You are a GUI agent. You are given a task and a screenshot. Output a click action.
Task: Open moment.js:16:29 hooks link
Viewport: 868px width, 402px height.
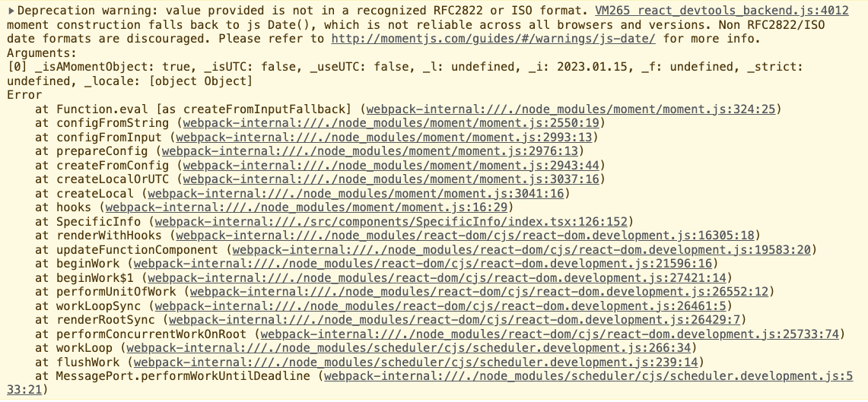pos(306,207)
